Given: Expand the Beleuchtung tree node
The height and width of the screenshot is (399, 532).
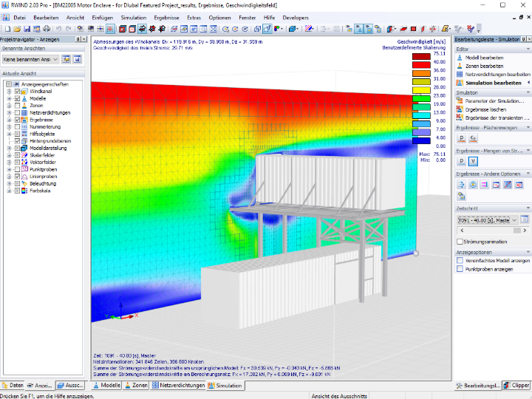Looking at the screenshot, I should tap(9, 183).
